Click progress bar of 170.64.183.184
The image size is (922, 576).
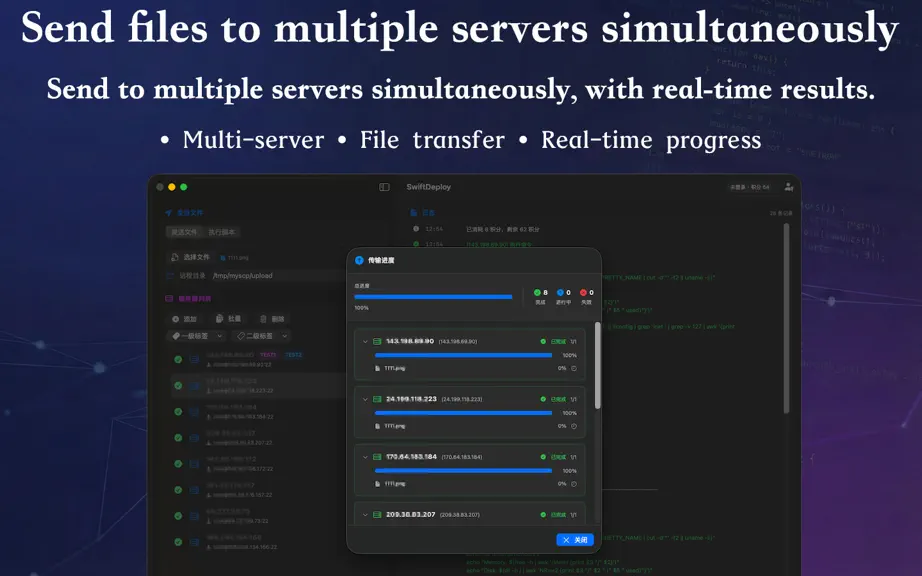[x=463, y=470]
